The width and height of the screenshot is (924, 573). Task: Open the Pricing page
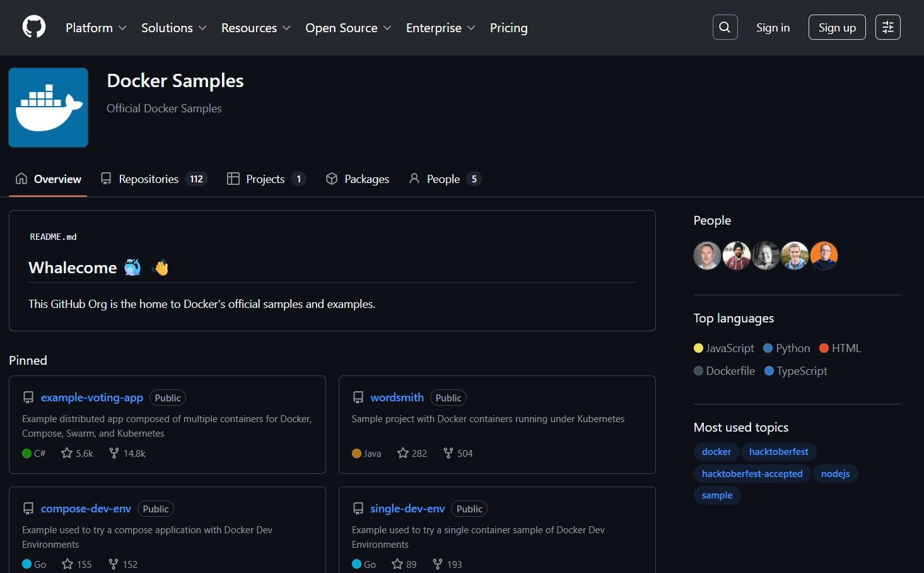point(509,28)
